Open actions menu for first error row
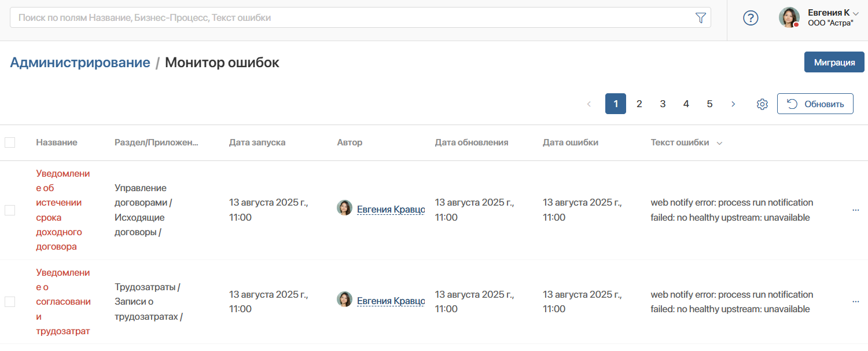The image size is (868, 351). coord(856,210)
